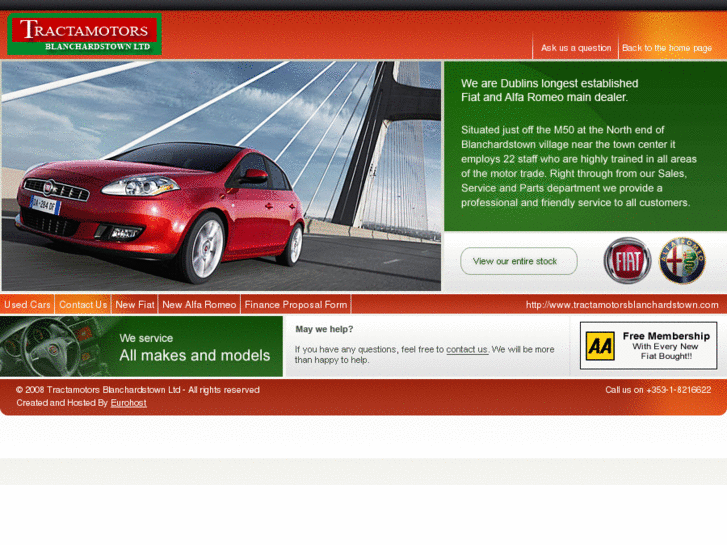This screenshot has width=727, height=545.
Task: Go back to the home page link
Action: click(x=667, y=48)
